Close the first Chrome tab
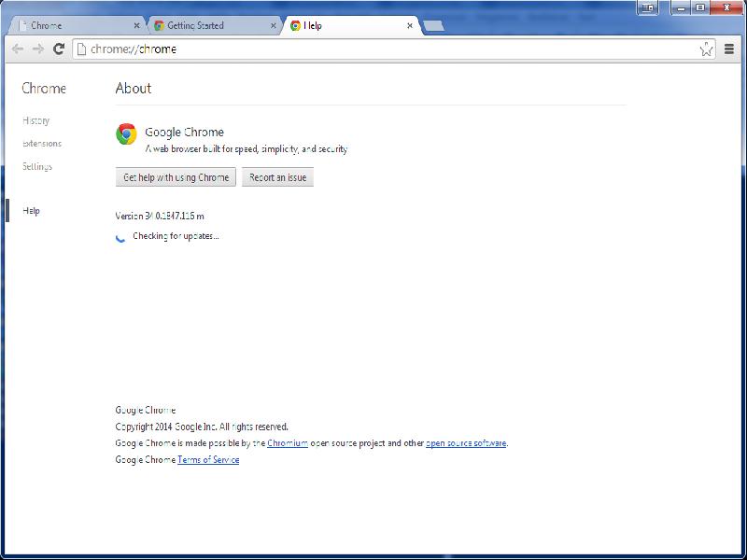Screen dimensions: 747x560 (136, 26)
